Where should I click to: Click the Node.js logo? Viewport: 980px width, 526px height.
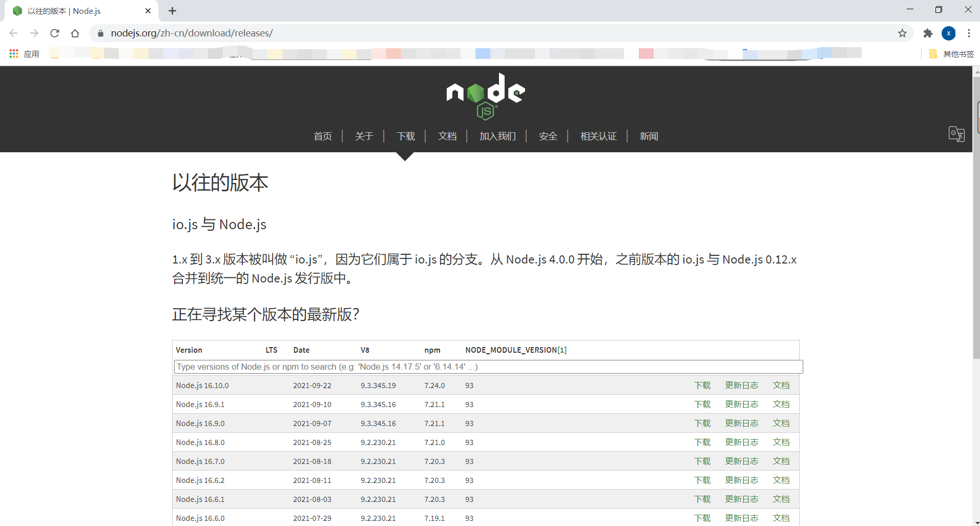coord(486,96)
